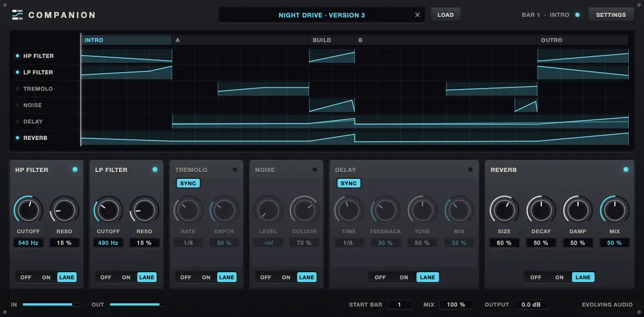Viewport: 644px width, 317px height.
Task: Set NOISE mode to OFF
Action: (266, 278)
